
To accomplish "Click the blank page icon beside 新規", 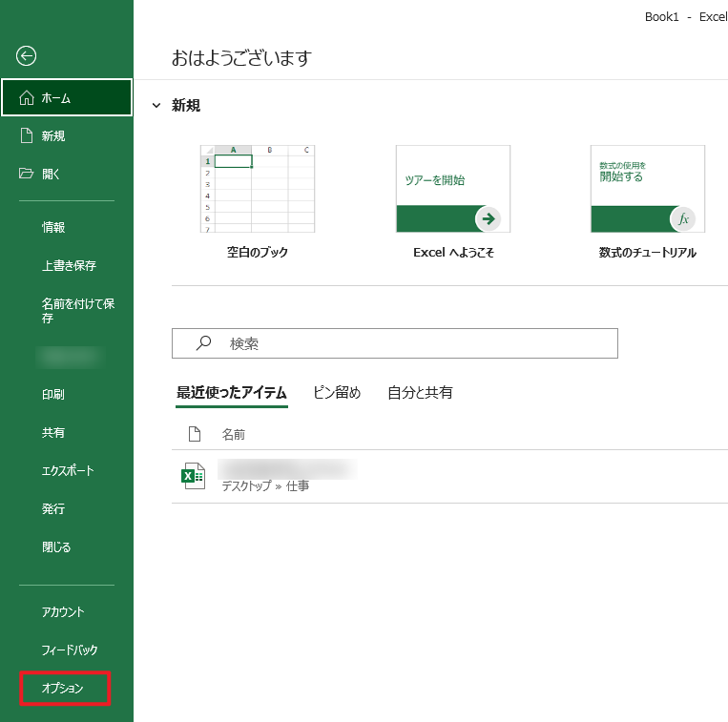I will [x=27, y=135].
